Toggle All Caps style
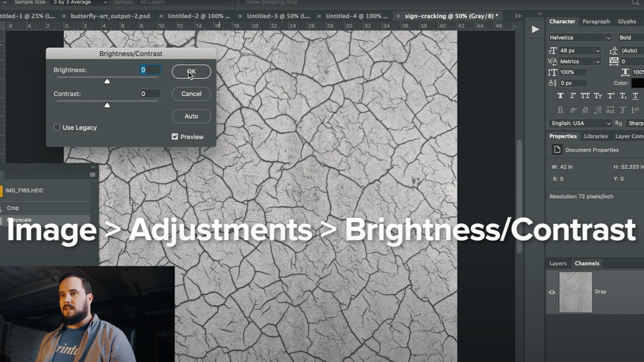 coord(585,96)
